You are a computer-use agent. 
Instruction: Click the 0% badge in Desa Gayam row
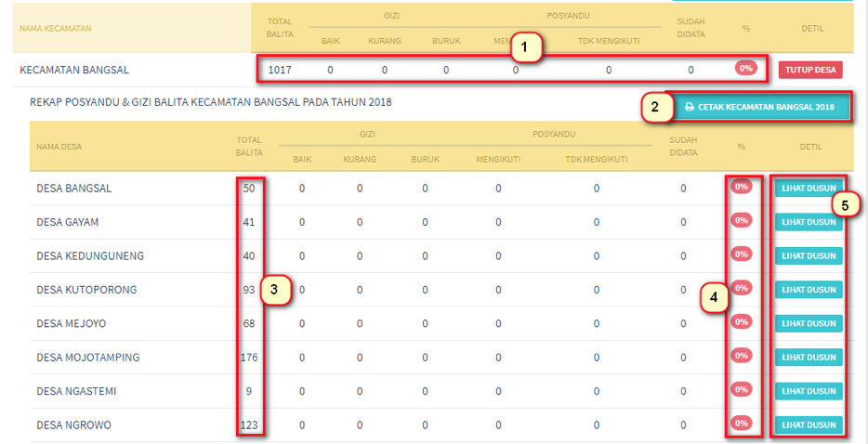pyautogui.click(x=742, y=221)
